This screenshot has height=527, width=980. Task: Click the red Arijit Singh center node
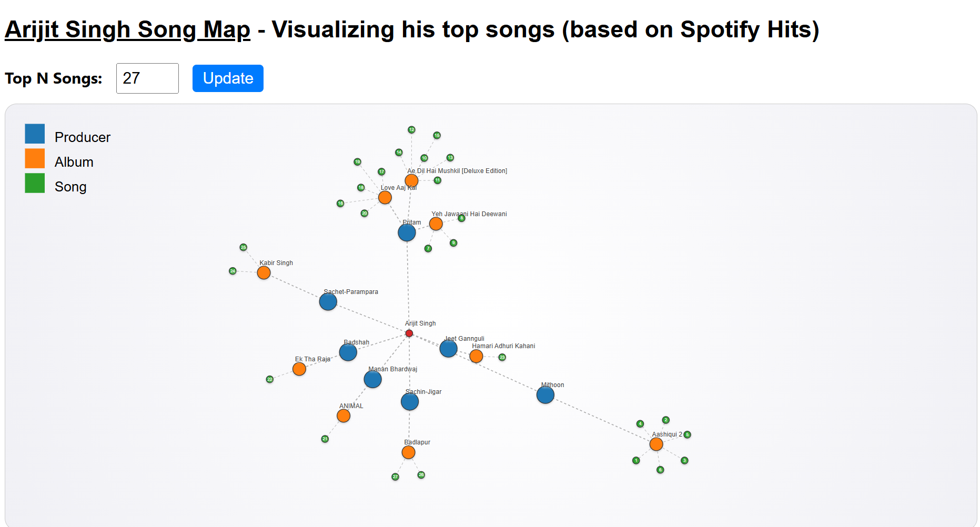[x=409, y=333]
